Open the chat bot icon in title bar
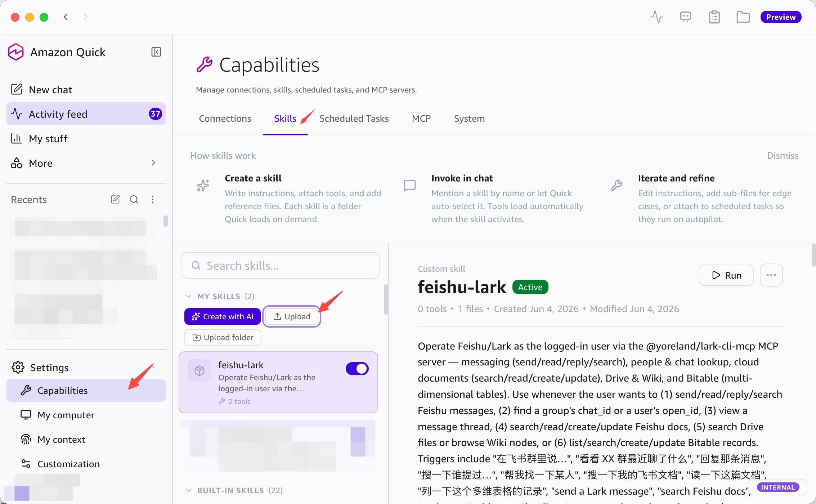This screenshot has height=504, width=816. coord(685,17)
